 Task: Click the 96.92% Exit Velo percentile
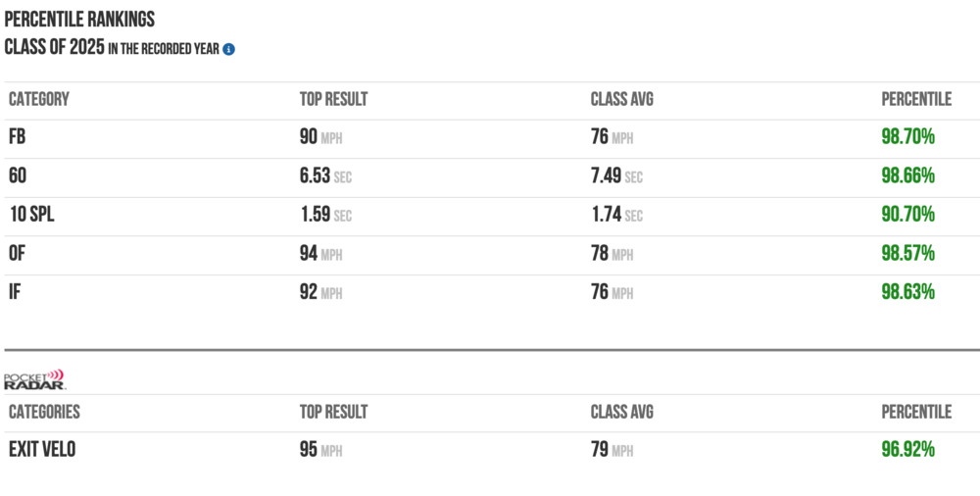point(907,450)
